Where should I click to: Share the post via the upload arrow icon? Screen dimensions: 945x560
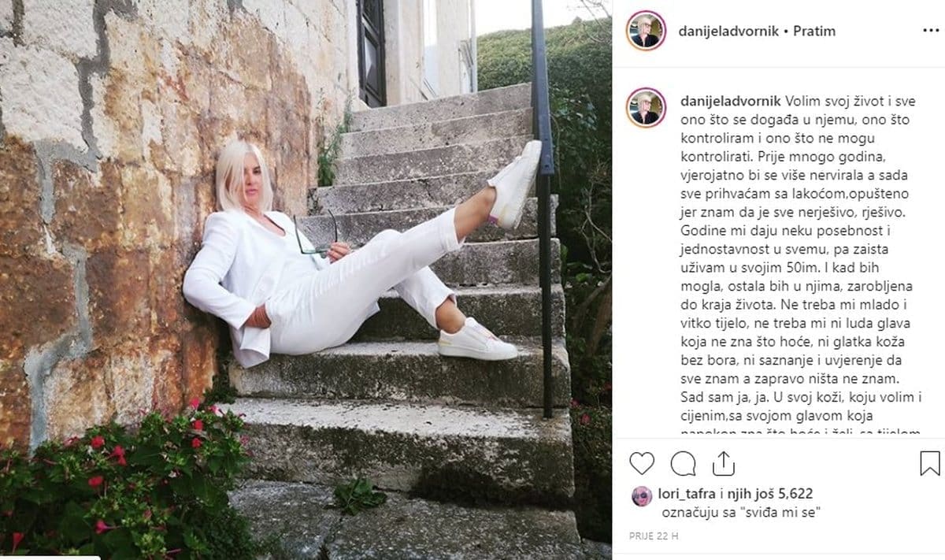(723, 463)
